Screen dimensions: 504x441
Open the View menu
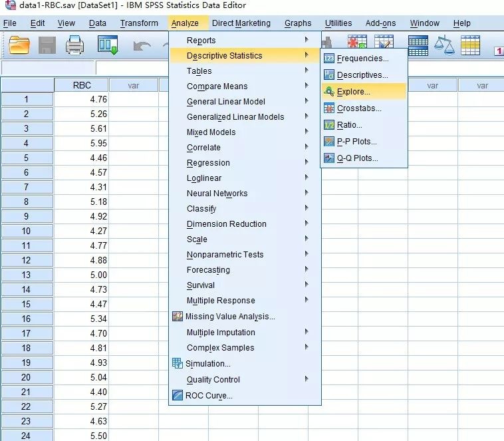coord(66,23)
